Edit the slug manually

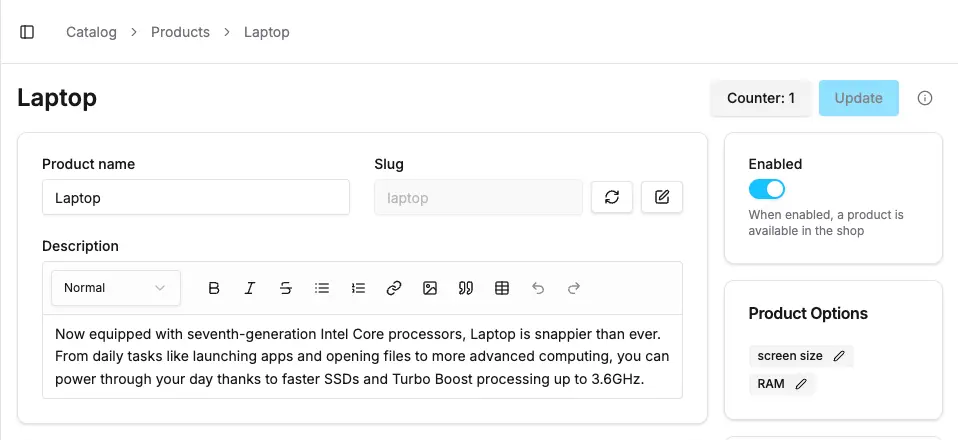(x=661, y=197)
